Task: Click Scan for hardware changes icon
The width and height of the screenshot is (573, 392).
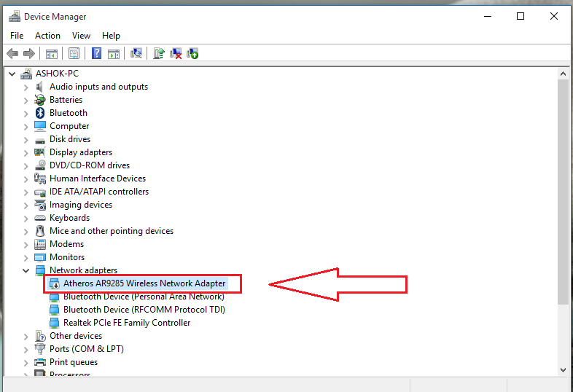Action: click(x=136, y=53)
